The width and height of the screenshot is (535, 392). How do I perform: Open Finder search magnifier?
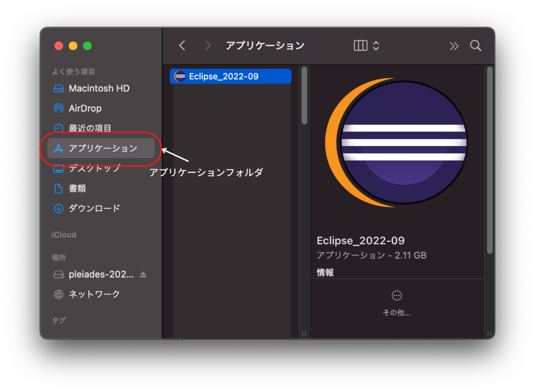tap(476, 45)
